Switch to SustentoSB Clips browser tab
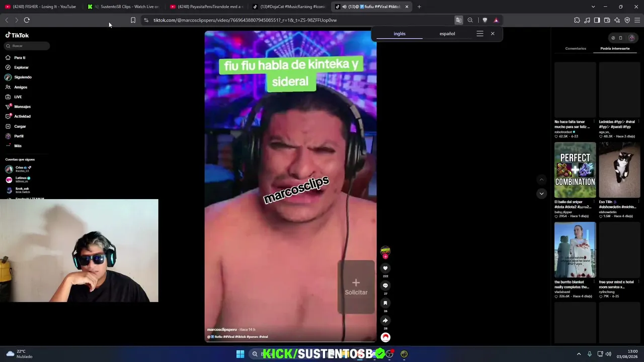Image resolution: width=644 pixels, height=362 pixels. (x=124, y=7)
